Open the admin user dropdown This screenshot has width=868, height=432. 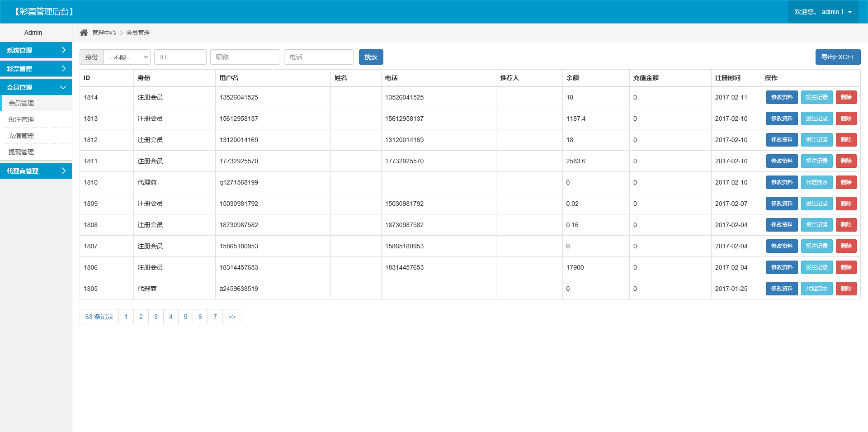coord(823,12)
